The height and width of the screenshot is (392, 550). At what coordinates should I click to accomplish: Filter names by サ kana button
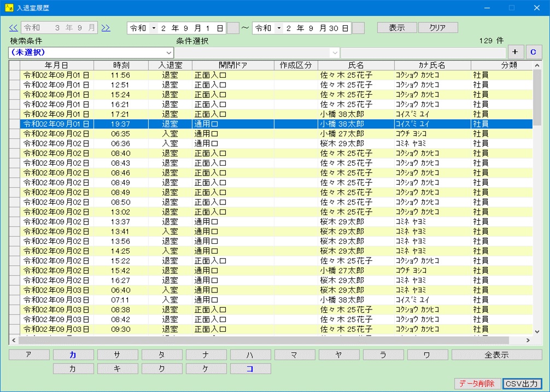(117, 355)
